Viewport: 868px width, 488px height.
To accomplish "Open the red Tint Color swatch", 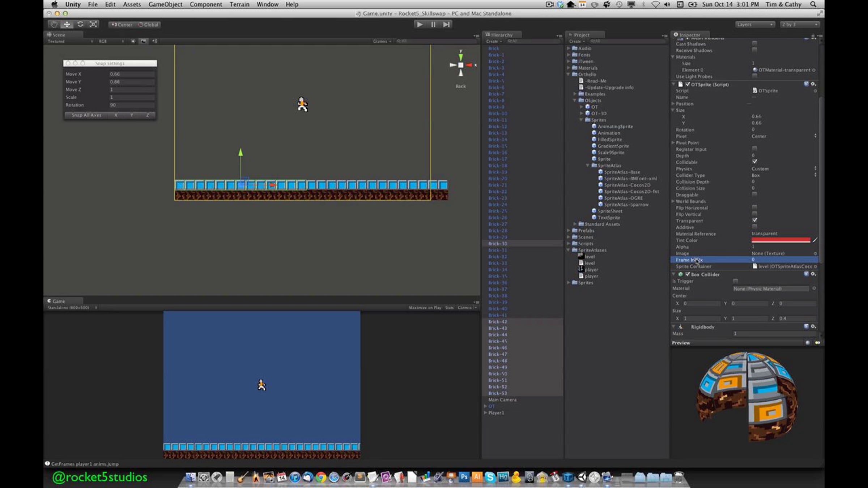I will [781, 240].
